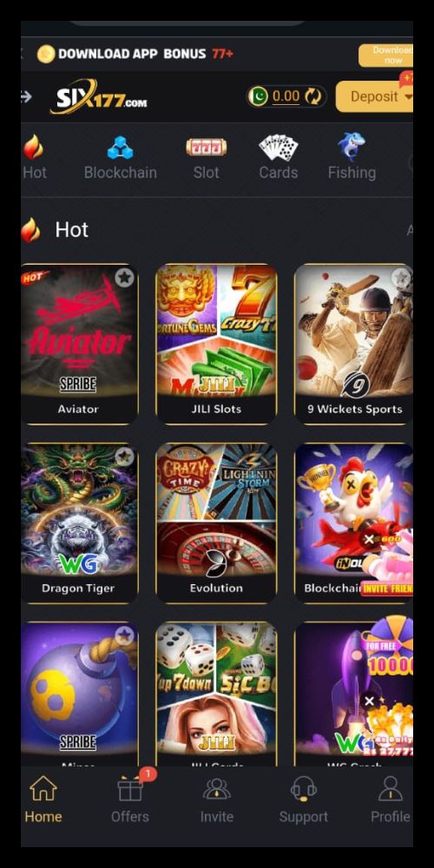Refresh the wallet balance with the refresh icon
Screen dimensions: 434x868
pyautogui.click(x=313, y=96)
